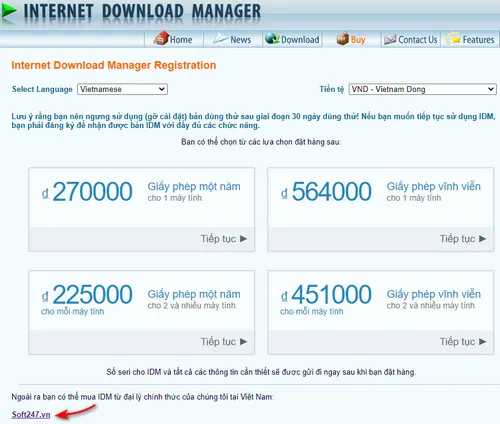Image resolution: width=500 pixels, height=424 pixels.
Task: Open the Features page
Action: point(470,39)
